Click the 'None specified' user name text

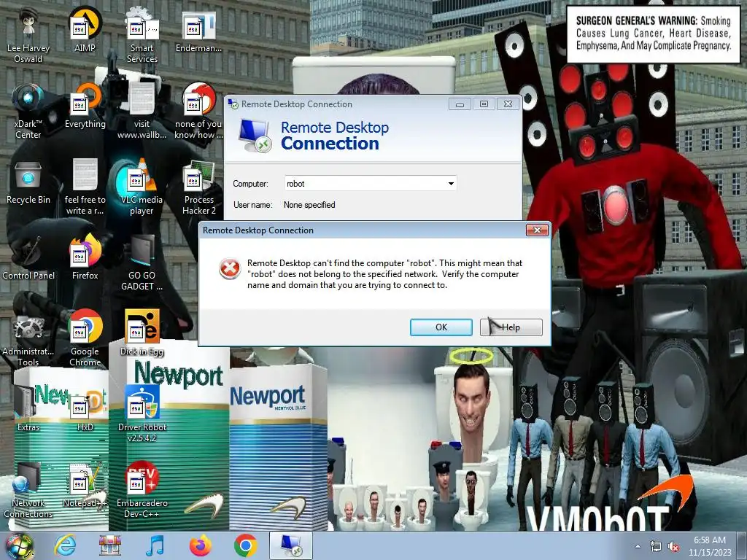(309, 205)
